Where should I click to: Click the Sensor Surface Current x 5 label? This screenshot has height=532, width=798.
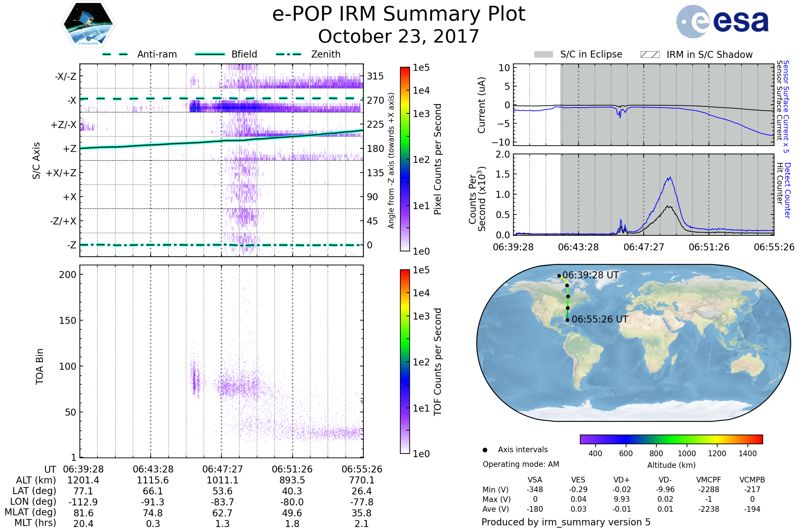(x=786, y=106)
